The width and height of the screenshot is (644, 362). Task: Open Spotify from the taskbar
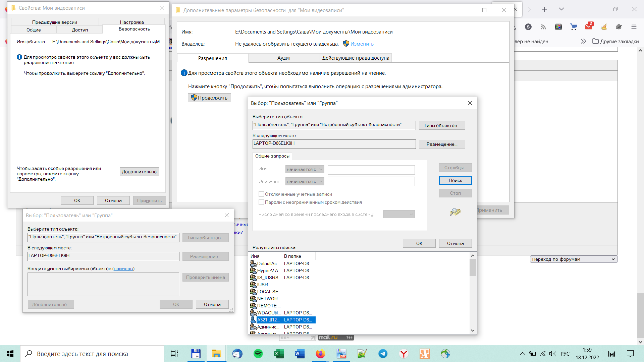(x=258, y=354)
